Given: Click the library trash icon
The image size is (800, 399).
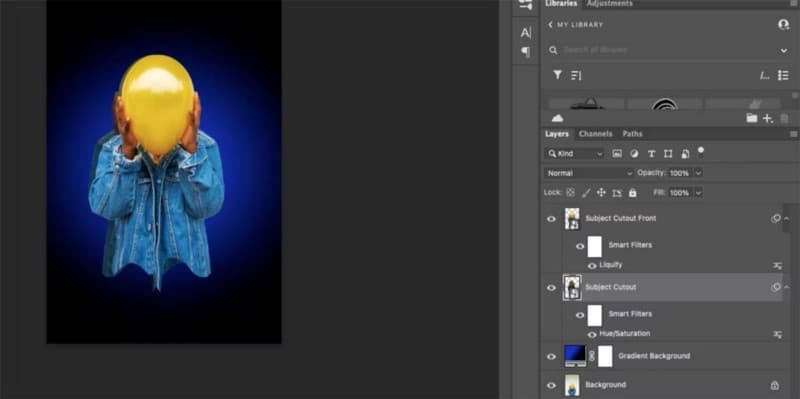Looking at the screenshot, I should click(x=784, y=118).
